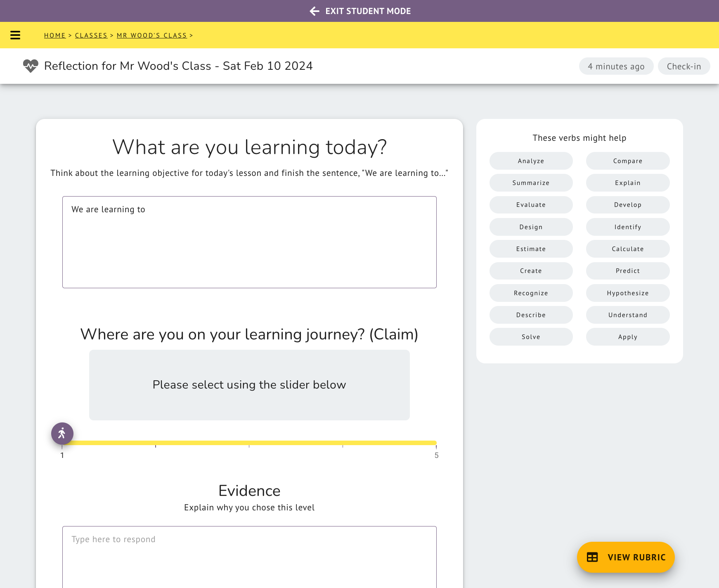This screenshot has height=588, width=719.
Task: Click the rubric table icon
Action: pyautogui.click(x=592, y=557)
